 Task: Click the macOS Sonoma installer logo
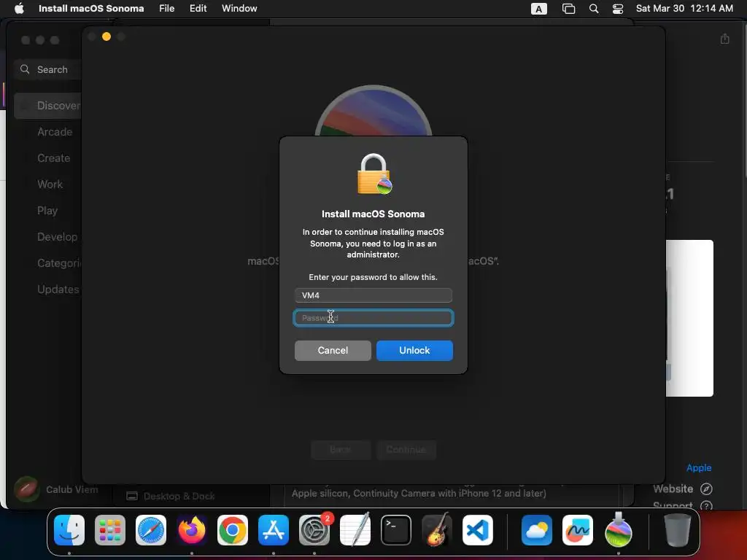[x=373, y=111]
